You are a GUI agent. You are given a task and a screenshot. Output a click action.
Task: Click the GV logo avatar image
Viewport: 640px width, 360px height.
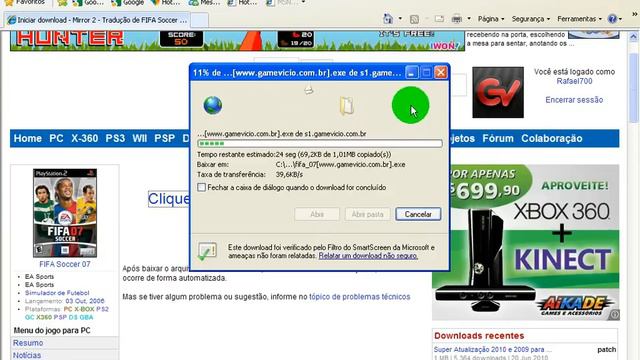[x=498, y=93]
